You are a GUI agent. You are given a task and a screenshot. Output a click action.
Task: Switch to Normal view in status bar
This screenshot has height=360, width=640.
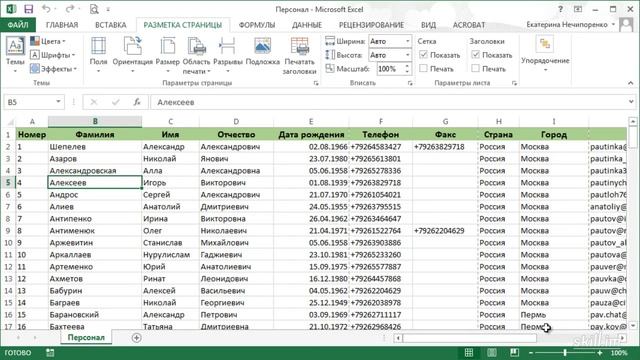[469, 353]
